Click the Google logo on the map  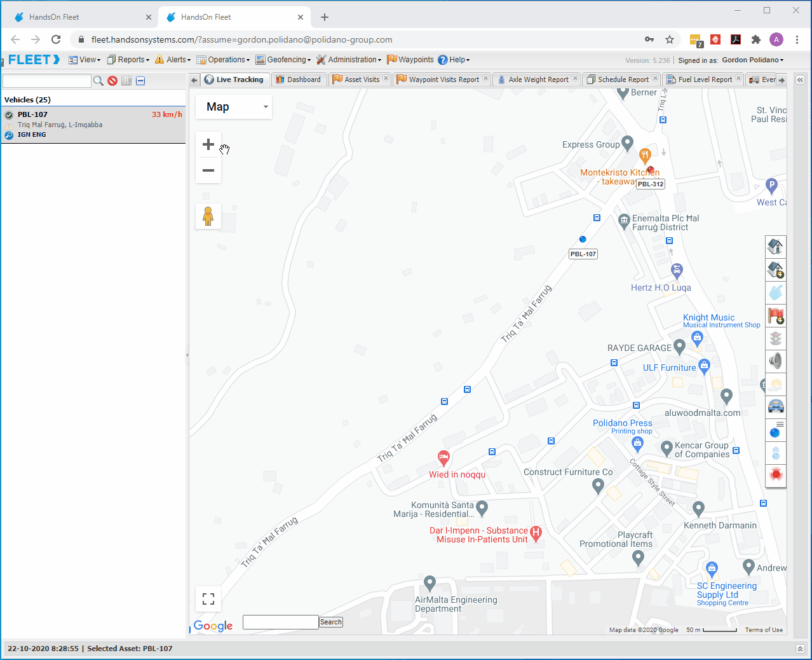tap(213, 626)
